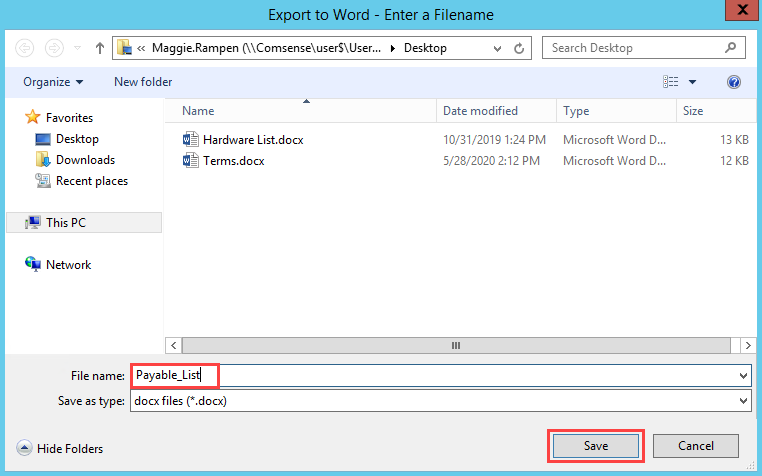Expand the address bar history dropdown
This screenshot has height=476, width=762.
497,49
